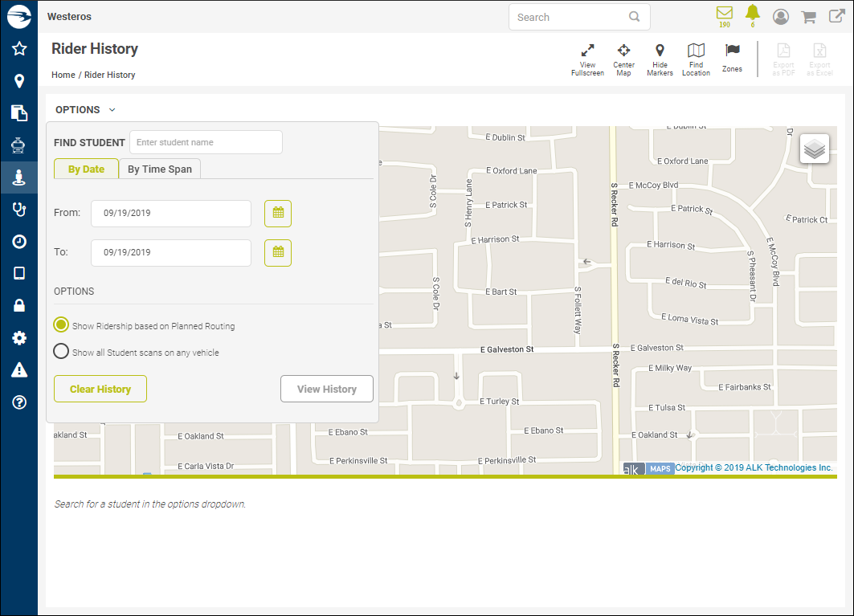Screen dimensions: 854x616
Task: Click the external link icon in header
Action: (x=836, y=16)
